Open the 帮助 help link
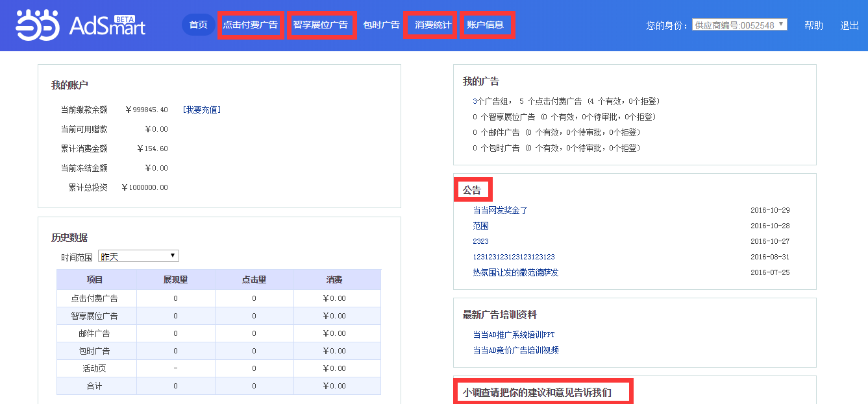868x404 pixels. click(x=813, y=25)
